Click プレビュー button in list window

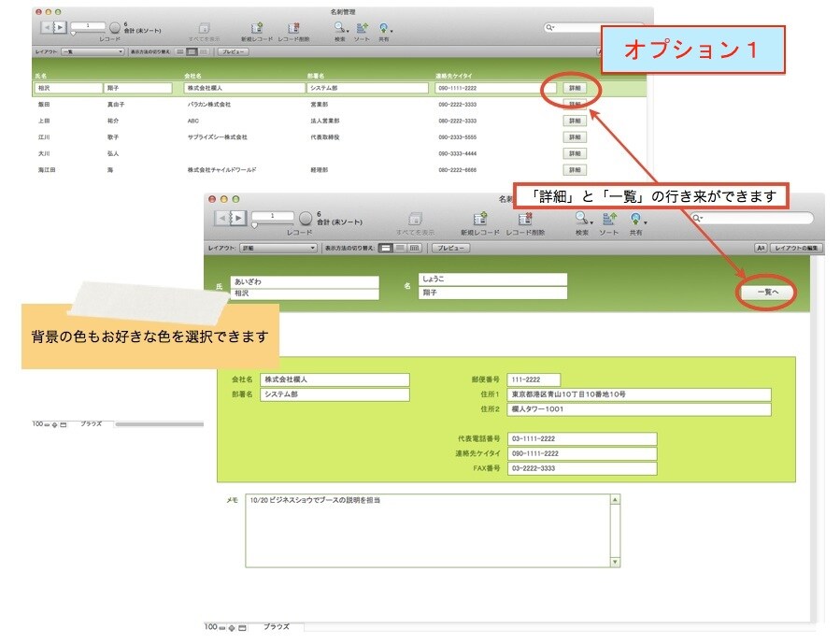coord(234,52)
